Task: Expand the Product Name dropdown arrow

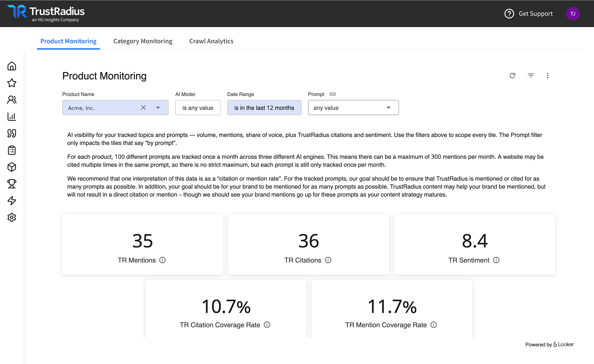Action: click(x=158, y=108)
